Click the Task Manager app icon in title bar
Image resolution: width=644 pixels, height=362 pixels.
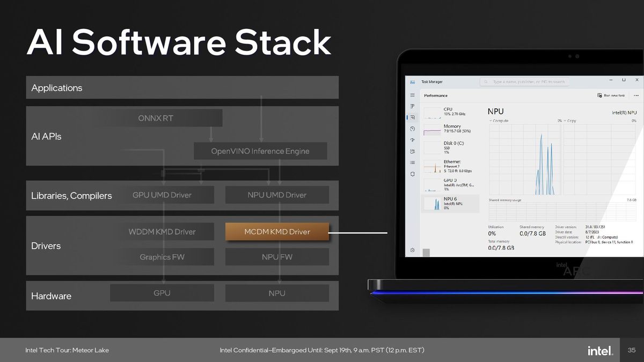(412, 82)
